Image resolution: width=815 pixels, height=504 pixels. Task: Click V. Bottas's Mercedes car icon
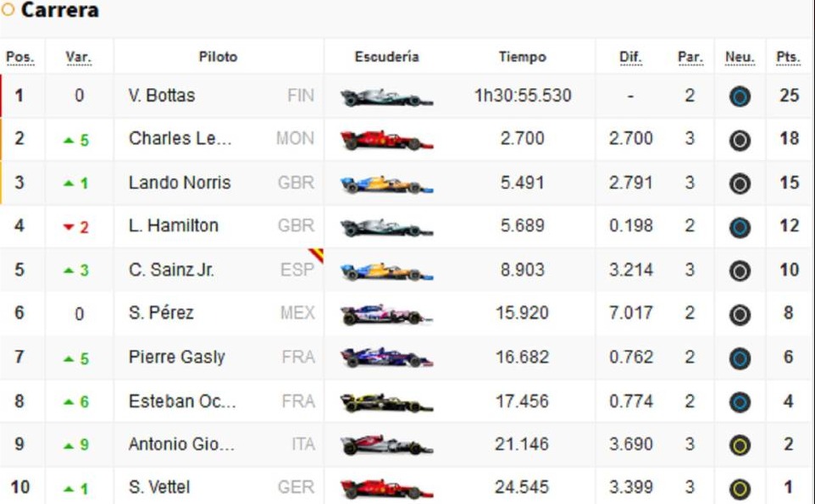[386, 97]
